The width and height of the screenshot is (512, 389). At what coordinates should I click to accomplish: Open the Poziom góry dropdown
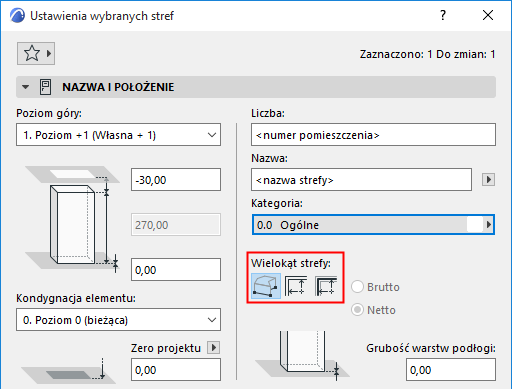(x=118, y=135)
